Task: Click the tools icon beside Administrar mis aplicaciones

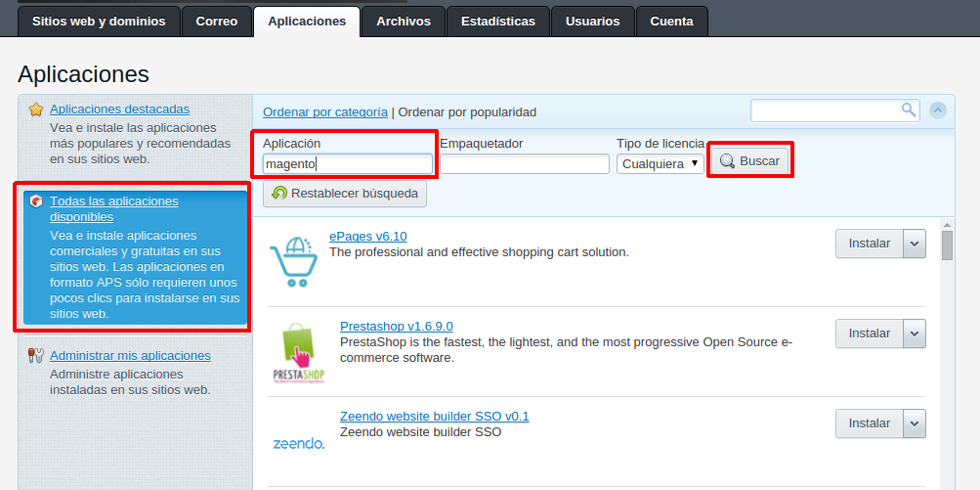Action: 36,356
